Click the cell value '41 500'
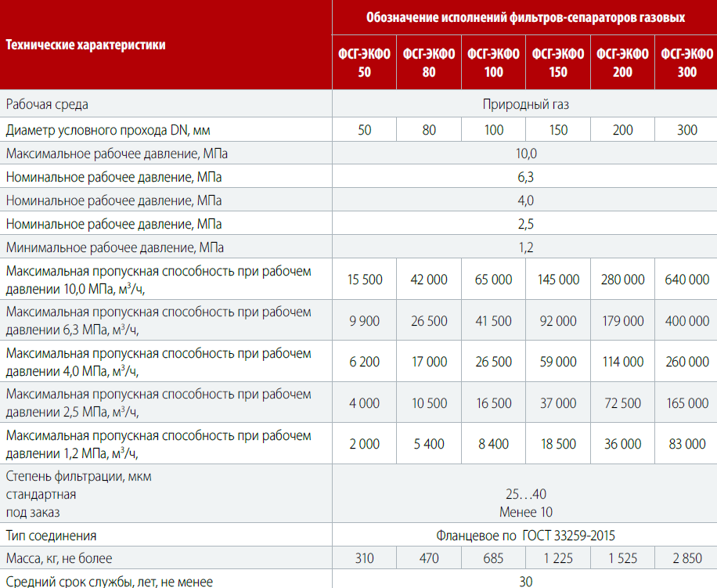This screenshot has height=588, width=717. coord(493,321)
